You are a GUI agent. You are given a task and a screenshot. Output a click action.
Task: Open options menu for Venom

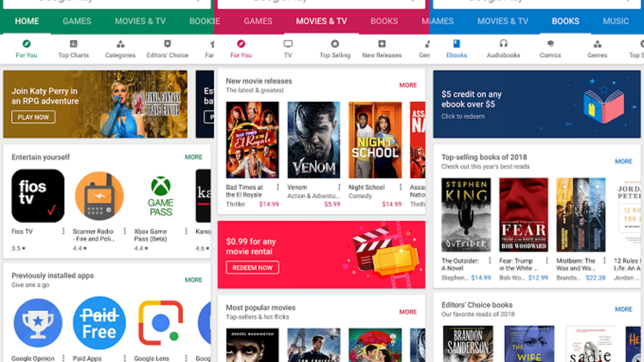[339, 187]
